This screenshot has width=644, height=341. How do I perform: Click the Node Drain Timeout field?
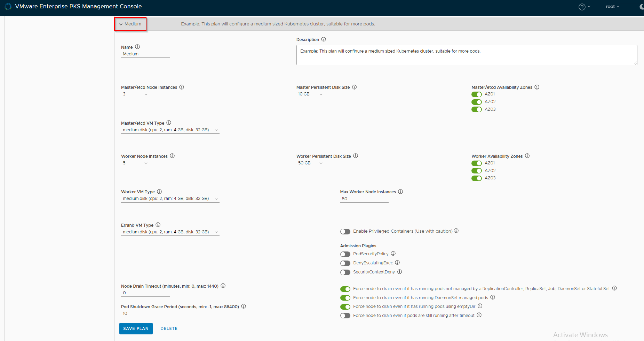[x=145, y=293]
